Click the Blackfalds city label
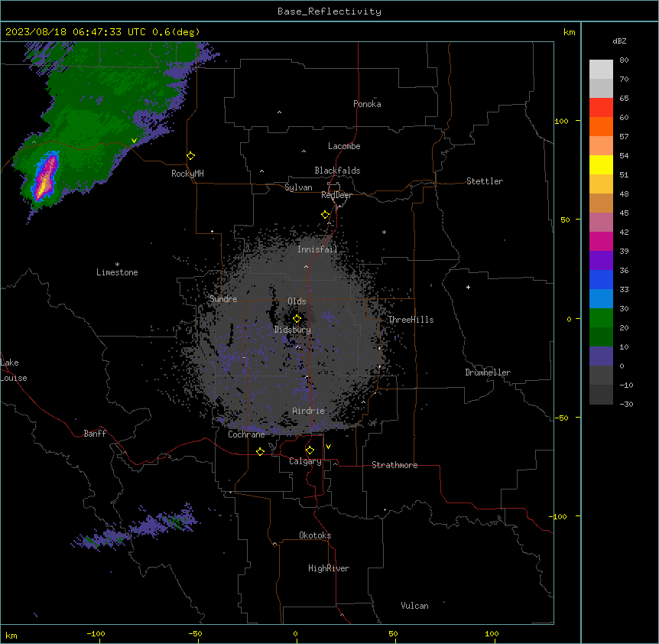The height and width of the screenshot is (644, 659). click(337, 171)
